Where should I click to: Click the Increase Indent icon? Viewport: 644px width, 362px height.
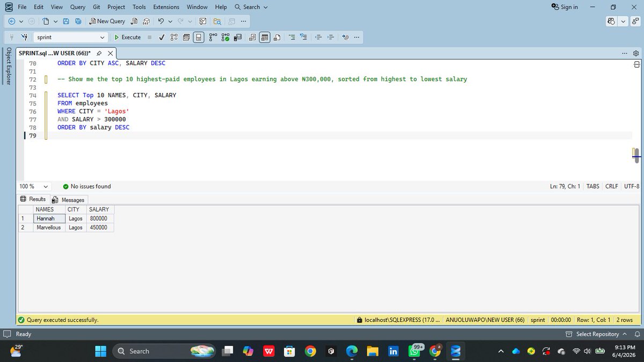[331, 38]
